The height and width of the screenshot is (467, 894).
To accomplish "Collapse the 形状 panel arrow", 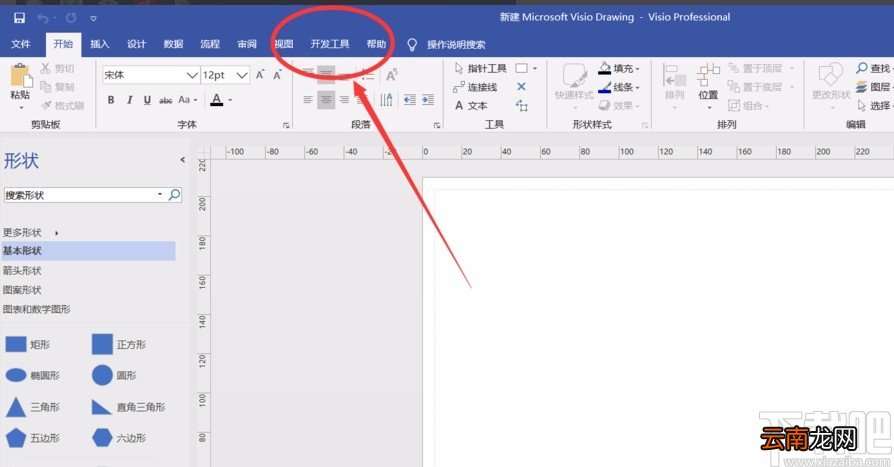I will [182, 160].
